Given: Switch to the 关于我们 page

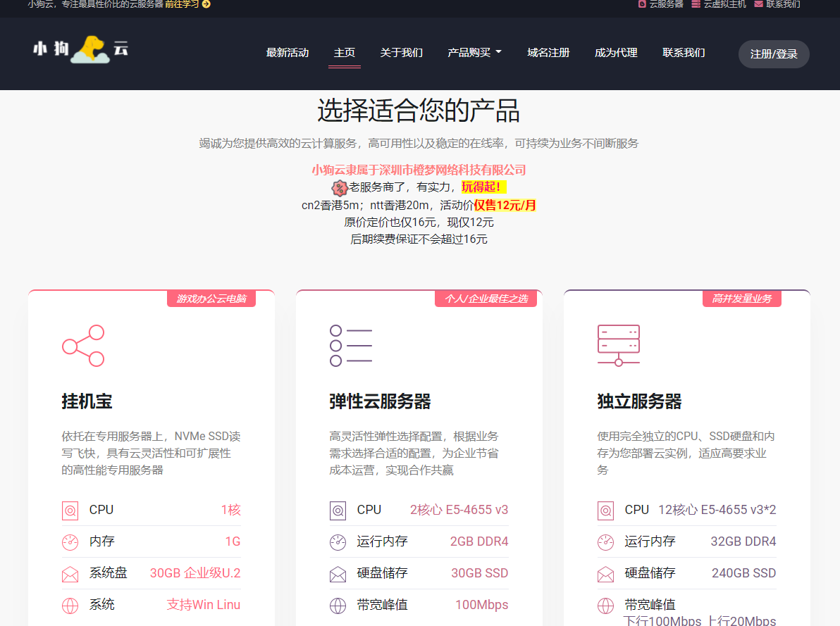Looking at the screenshot, I should coord(401,52).
